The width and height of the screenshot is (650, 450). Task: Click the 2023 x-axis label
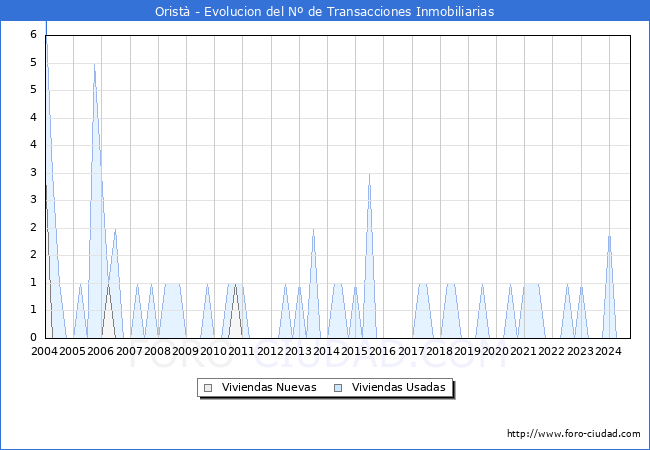pos(580,351)
